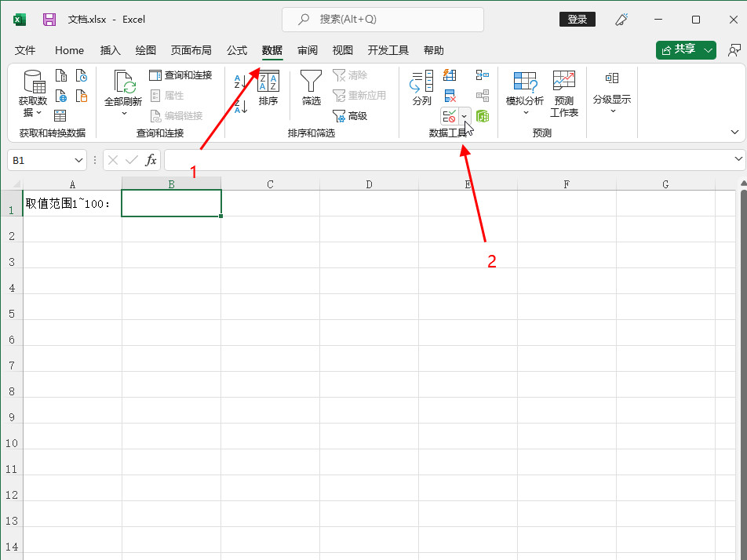747x560 pixels.
Task: Click Text to Columns (分列)
Action: 421,88
